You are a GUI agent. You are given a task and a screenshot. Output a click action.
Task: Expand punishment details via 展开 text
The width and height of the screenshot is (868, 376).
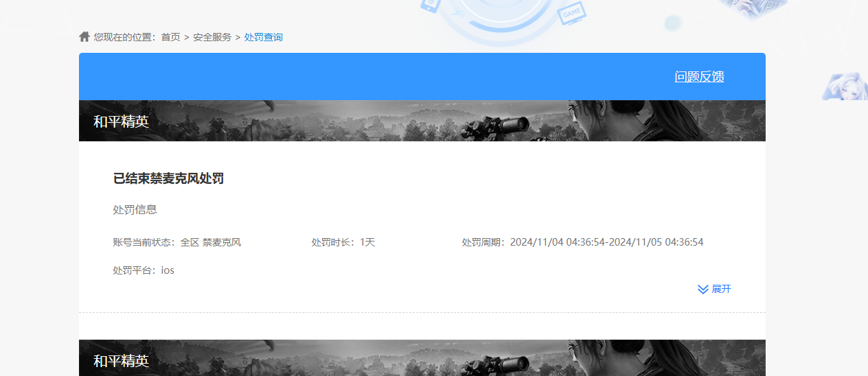tap(721, 290)
